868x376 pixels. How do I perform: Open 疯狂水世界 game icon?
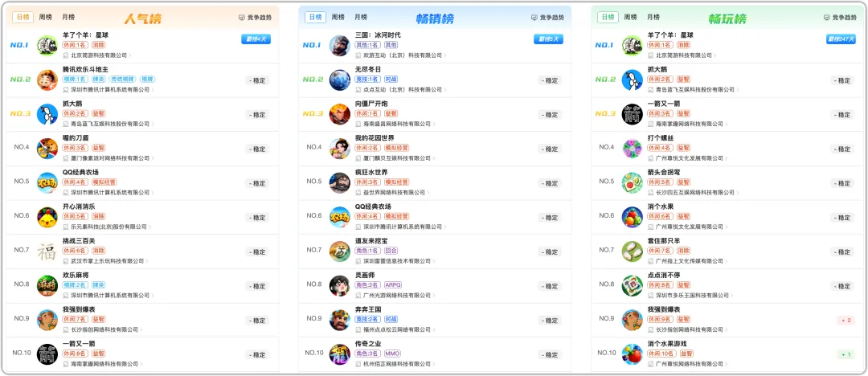[x=339, y=182]
